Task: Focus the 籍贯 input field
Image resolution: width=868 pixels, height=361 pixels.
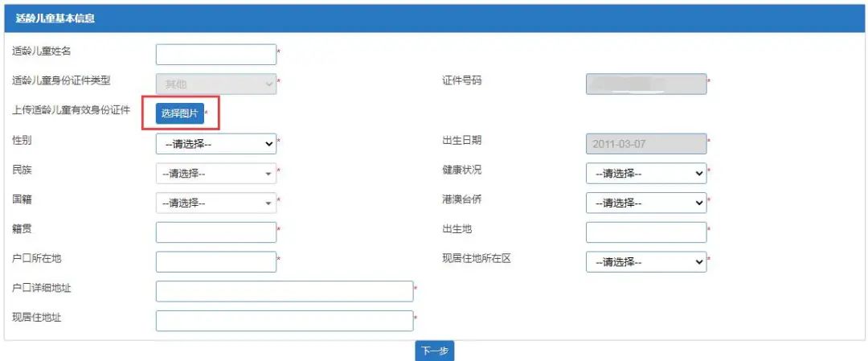Action: click(x=215, y=232)
